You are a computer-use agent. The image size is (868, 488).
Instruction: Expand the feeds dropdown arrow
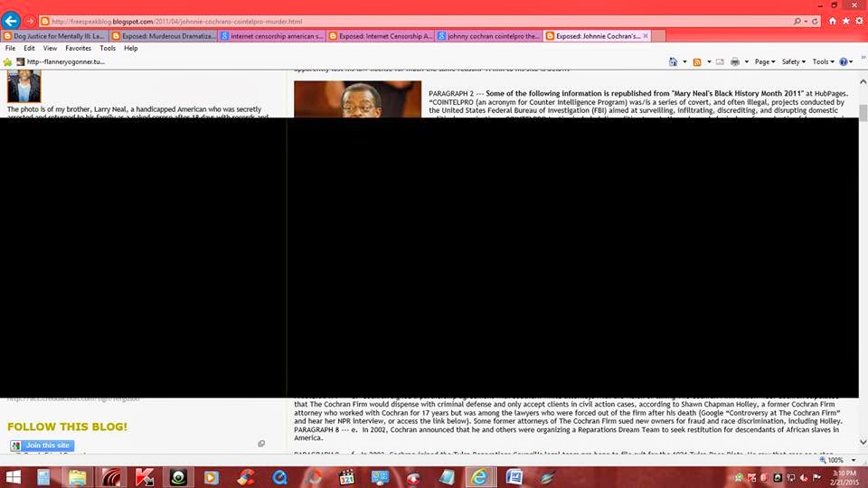[x=709, y=61]
